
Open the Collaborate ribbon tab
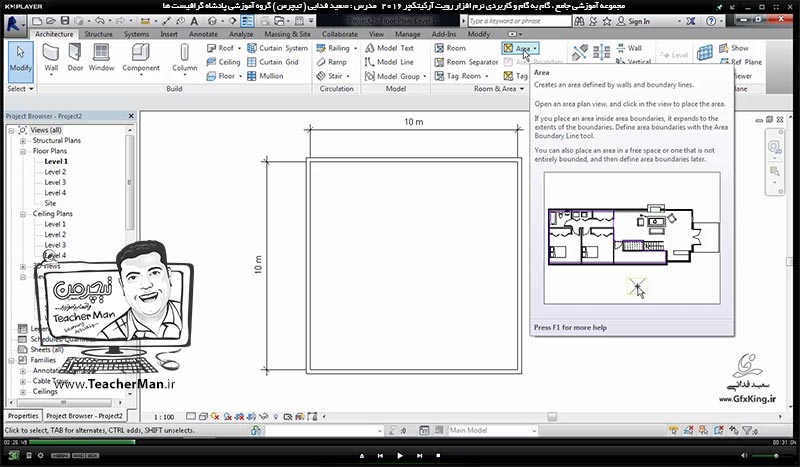coord(339,34)
